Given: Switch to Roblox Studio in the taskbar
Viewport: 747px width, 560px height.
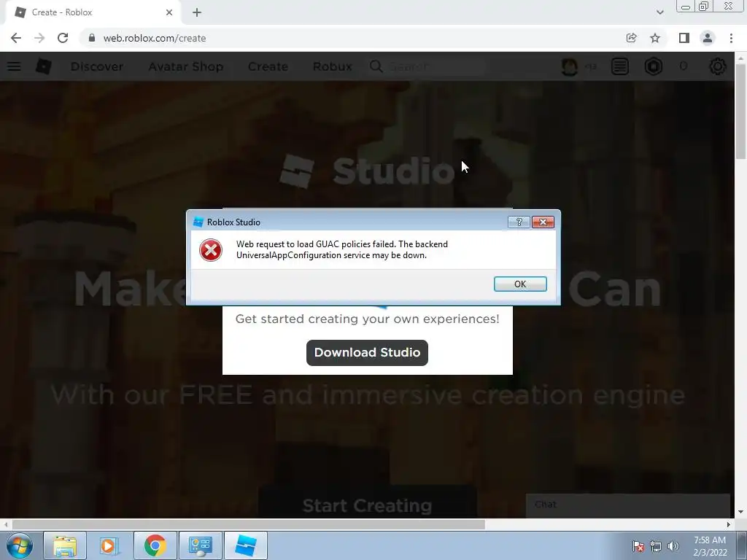Looking at the screenshot, I should click(x=245, y=545).
